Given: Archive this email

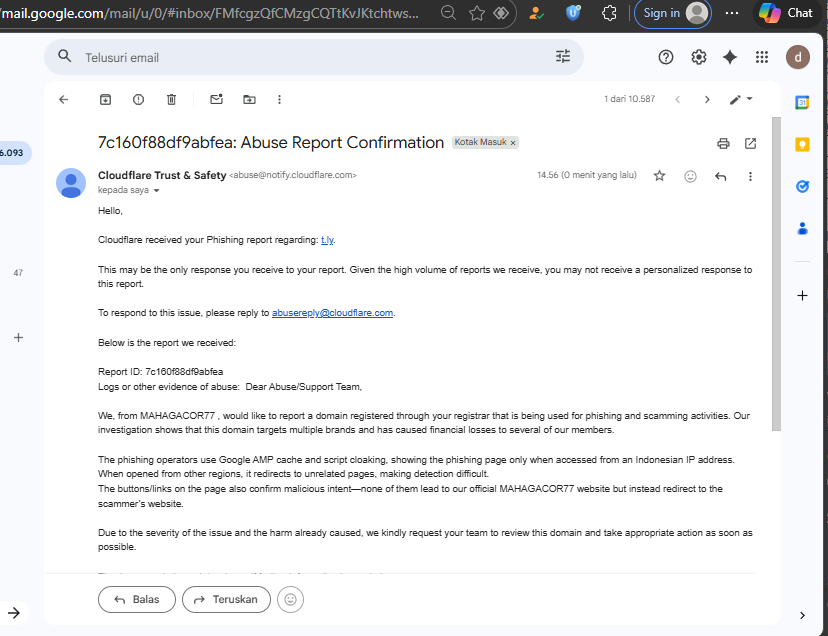Looking at the screenshot, I should 106,99.
